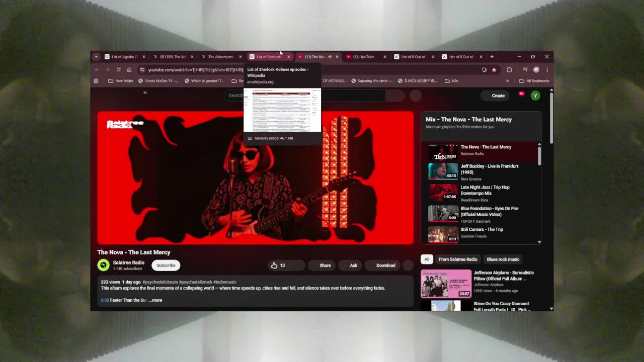Open YouTube notifications bell with 9+ badge
Screen dimensions: 644x362
coord(521,95)
